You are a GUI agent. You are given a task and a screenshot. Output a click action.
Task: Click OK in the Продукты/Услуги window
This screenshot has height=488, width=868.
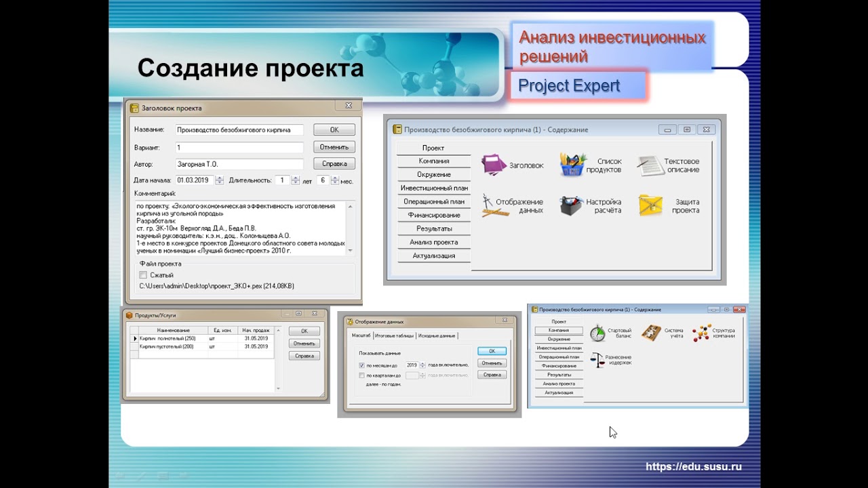304,331
